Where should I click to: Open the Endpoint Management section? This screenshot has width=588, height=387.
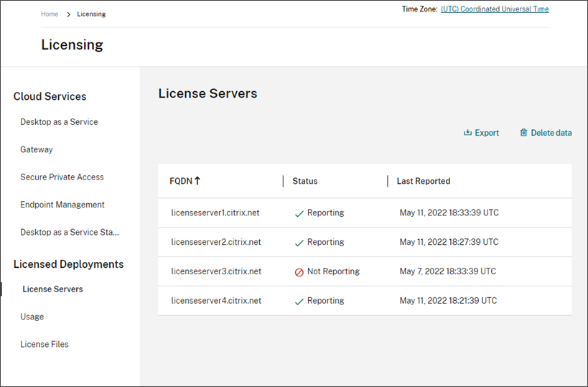tap(62, 205)
